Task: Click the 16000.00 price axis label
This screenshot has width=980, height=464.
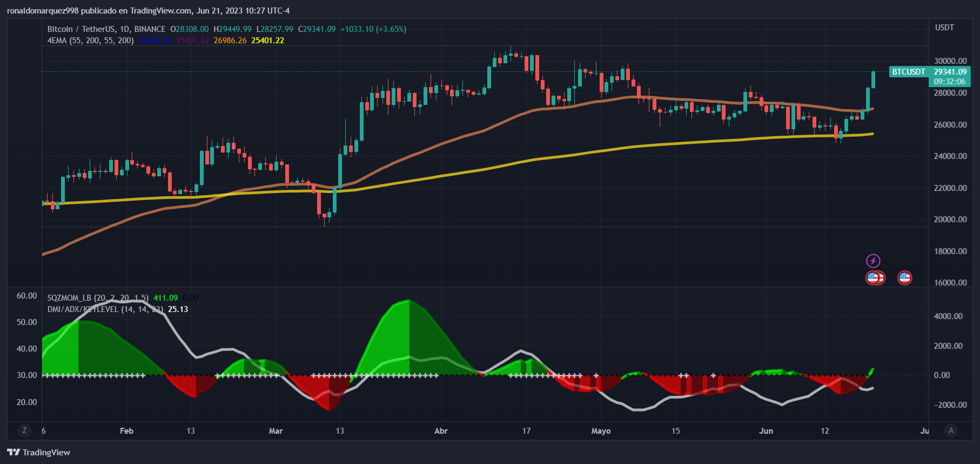Action: tap(950, 283)
